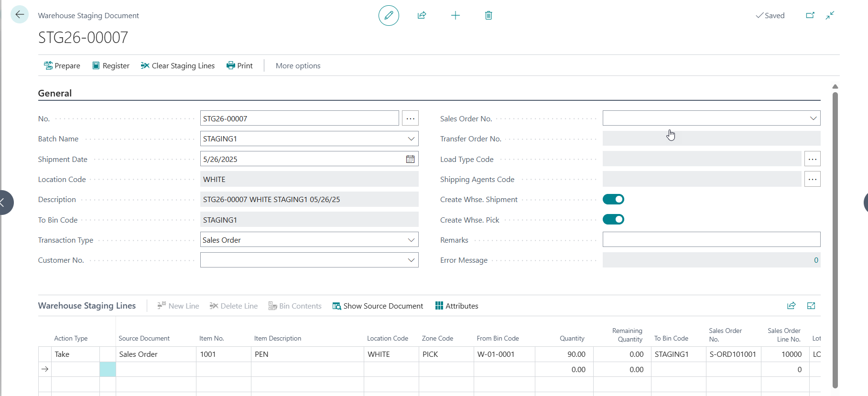The image size is (868, 396).
Task: Maximize the Warehouse Staging Lines section
Action: tap(811, 306)
